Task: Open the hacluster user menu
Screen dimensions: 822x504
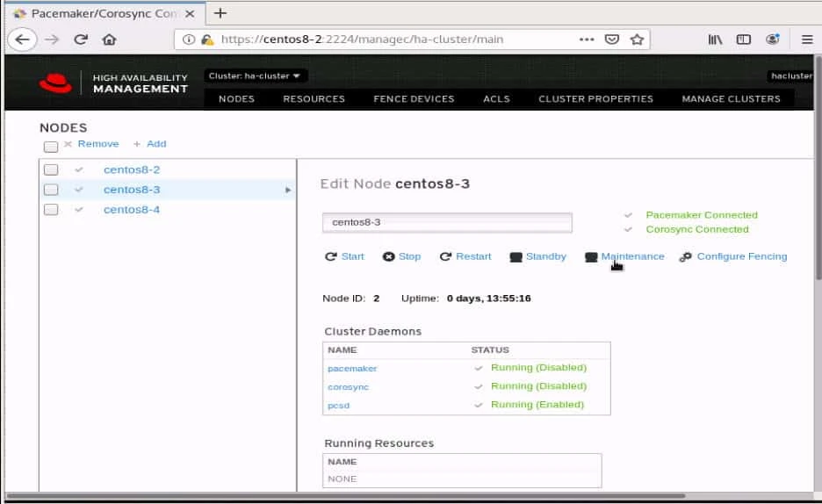Action: (791, 76)
